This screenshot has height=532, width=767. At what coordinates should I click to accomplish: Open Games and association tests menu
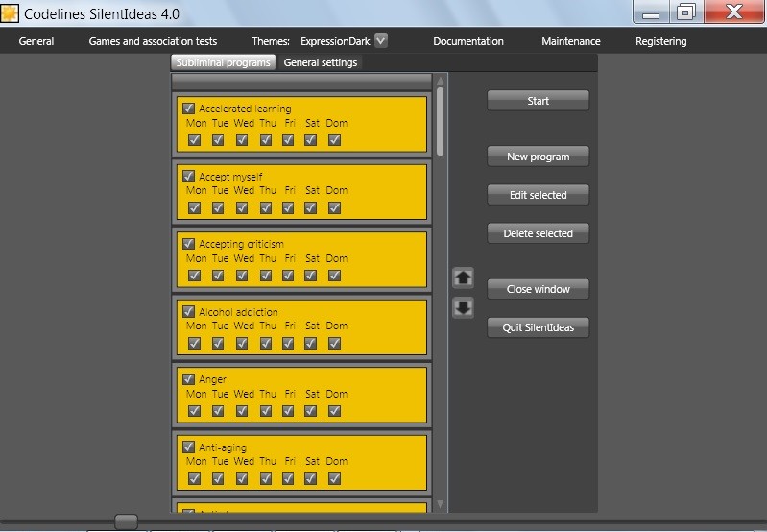pyautogui.click(x=153, y=41)
